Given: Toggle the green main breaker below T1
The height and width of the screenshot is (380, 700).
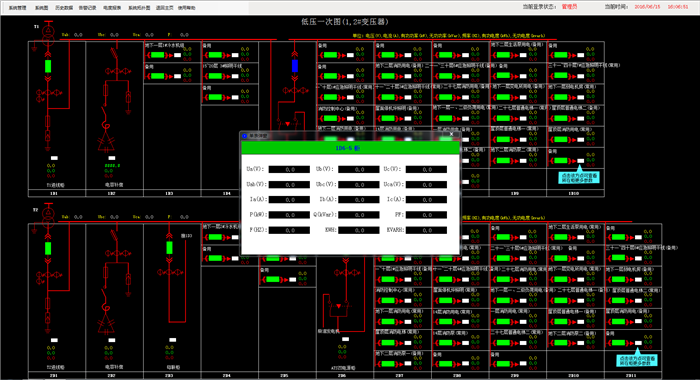Looking at the screenshot, I should [x=48, y=66].
